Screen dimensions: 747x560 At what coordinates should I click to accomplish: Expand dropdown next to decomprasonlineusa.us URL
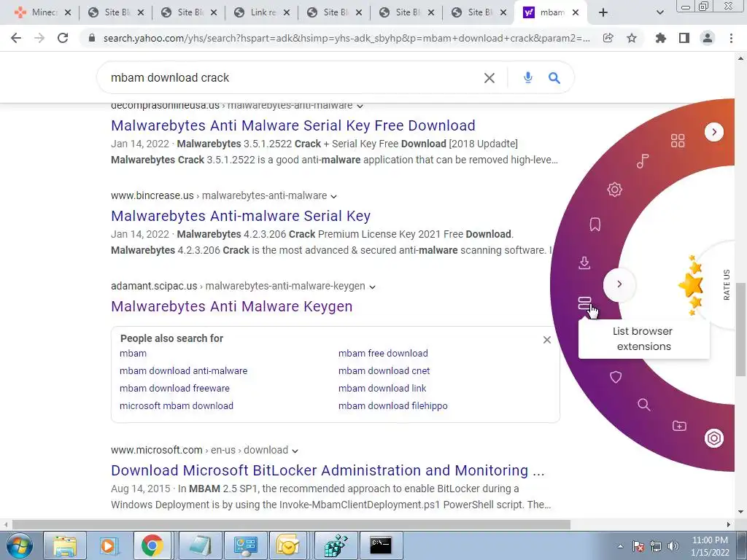360,106
